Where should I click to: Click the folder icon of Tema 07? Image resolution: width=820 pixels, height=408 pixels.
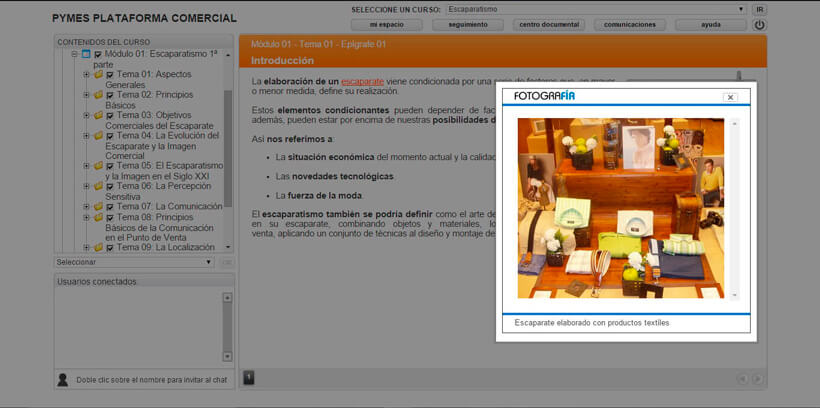pyautogui.click(x=98, y=207)
